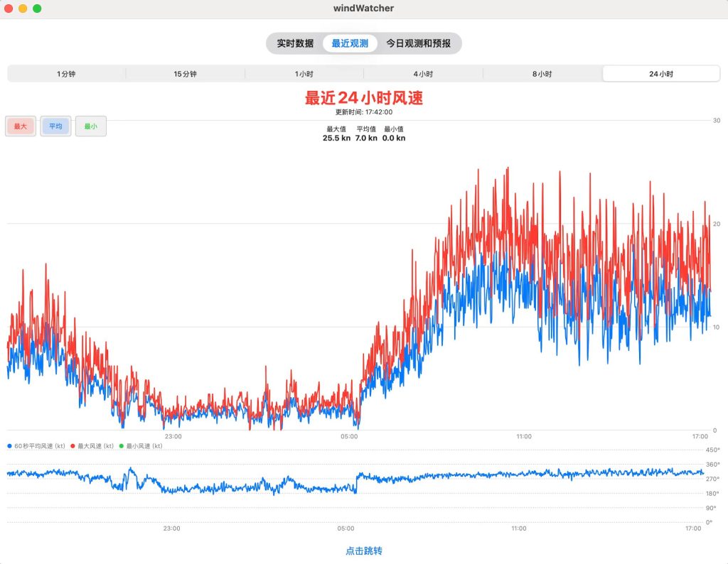Open the 今日观测和预报 tab
The height and width of the screenshot is (564, 728).
point(418,43)
